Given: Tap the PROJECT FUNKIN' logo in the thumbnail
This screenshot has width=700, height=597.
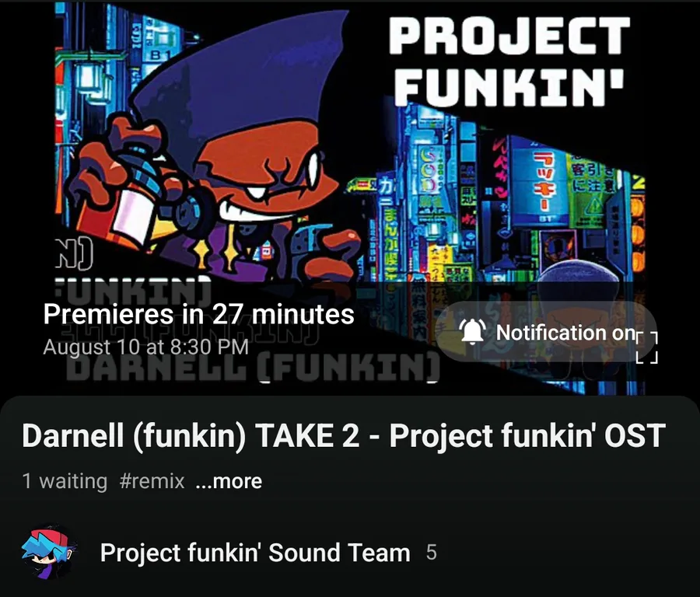Looking at the screenshot, I should [x=509, y=61].
